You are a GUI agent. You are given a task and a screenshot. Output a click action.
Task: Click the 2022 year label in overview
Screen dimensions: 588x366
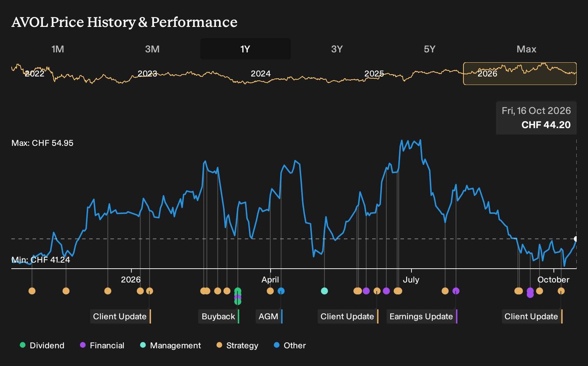[x=34, y=74]
